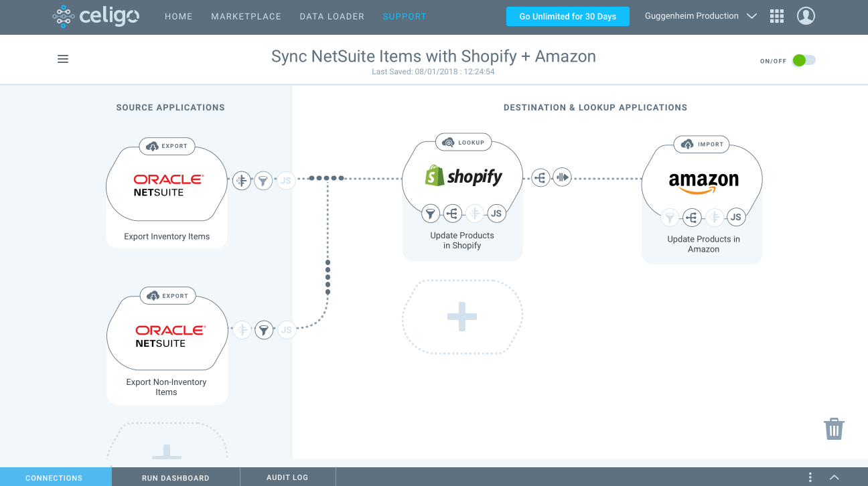This screenshot has width=868, height=486.
Task: Click the flow title Sync NetSuite Items with Shopify + Amazon
Action: point(433,56)
